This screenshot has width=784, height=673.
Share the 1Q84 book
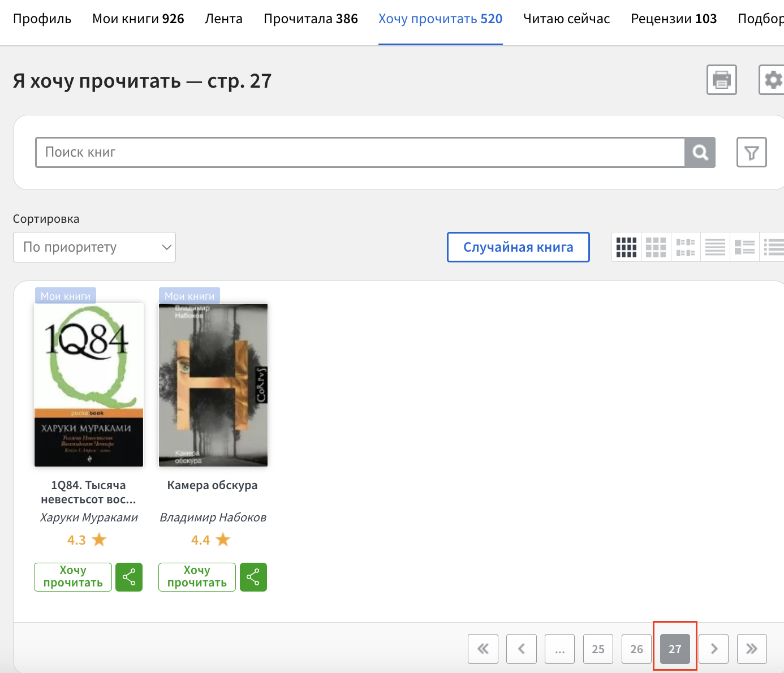pyautogui.click(x=129, y=577)
